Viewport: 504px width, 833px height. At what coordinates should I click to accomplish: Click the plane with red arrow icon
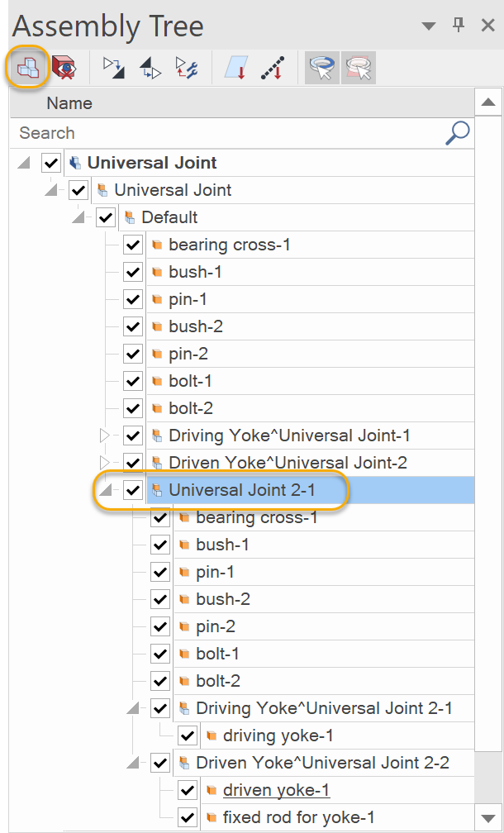point(236,68)
